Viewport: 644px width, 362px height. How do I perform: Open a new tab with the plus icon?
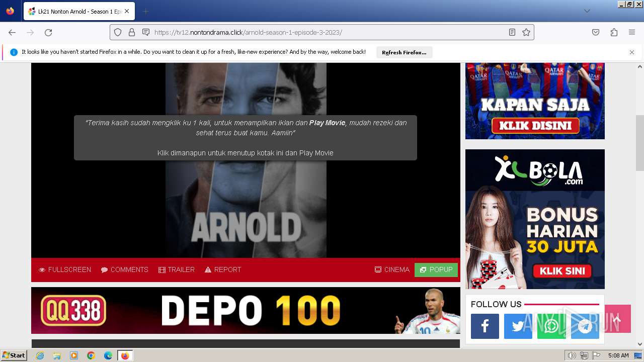[x=145, y=11]
